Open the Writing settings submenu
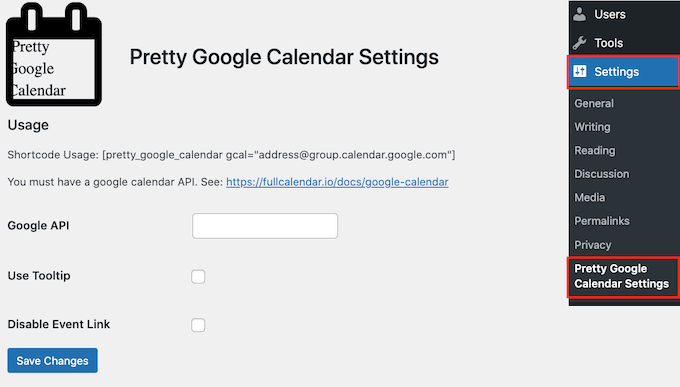Screen dimensions: 680x387 click(x=592, y=127)
